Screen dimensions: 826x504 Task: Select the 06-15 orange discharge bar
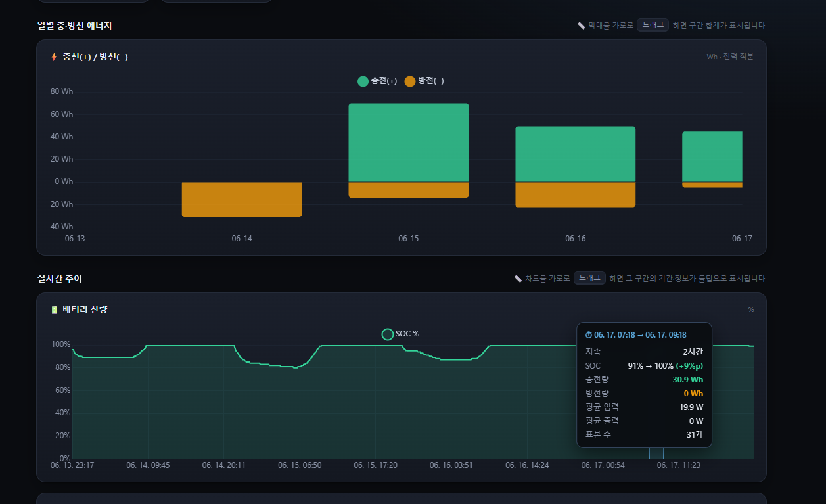[409, 190]
